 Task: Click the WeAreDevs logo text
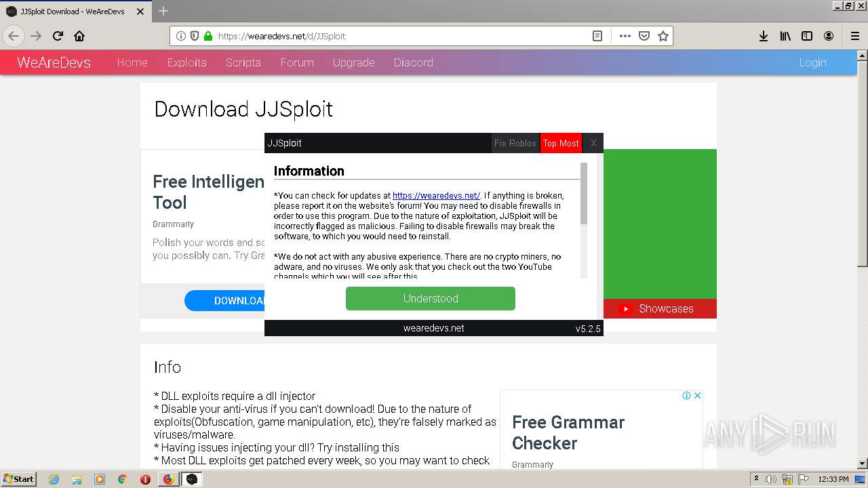pos(54,62)
